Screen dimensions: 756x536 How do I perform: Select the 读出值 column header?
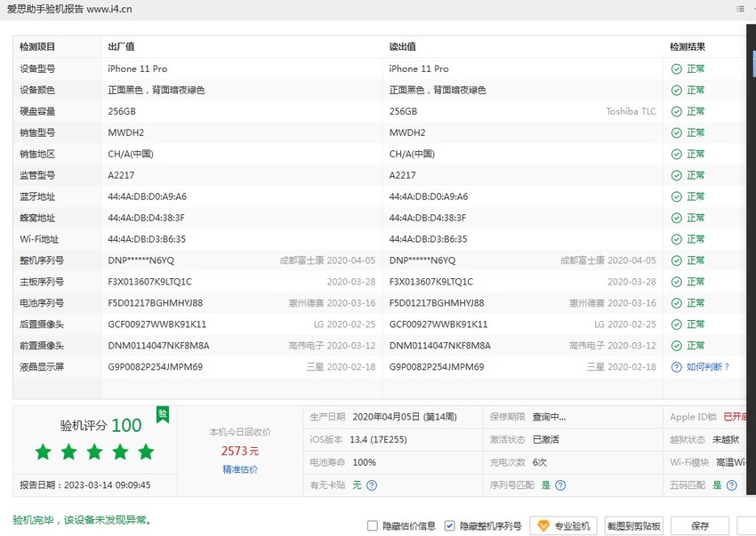pyautogui.click(x=403, y=47)
